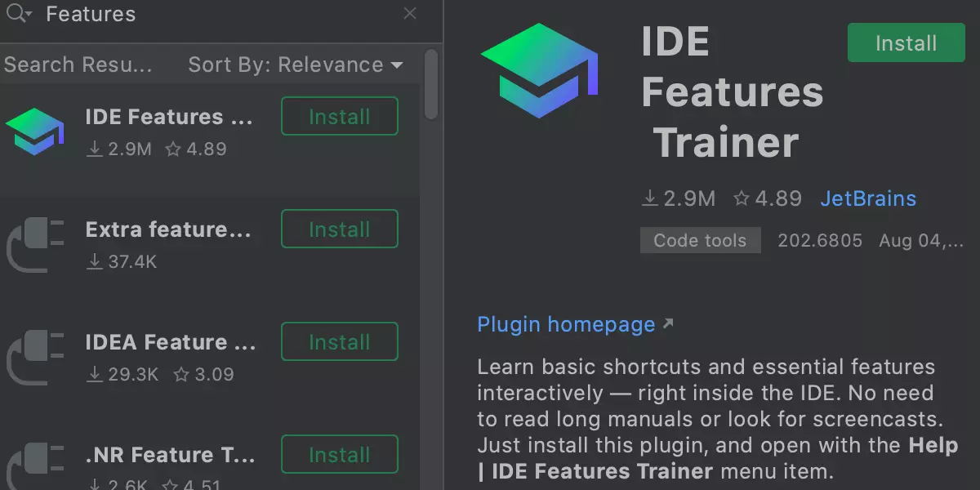Image resolution: width=980 pixels, height=490 pixels.
Task: Click the Aug 04 release date
Action: coord(921,241)
